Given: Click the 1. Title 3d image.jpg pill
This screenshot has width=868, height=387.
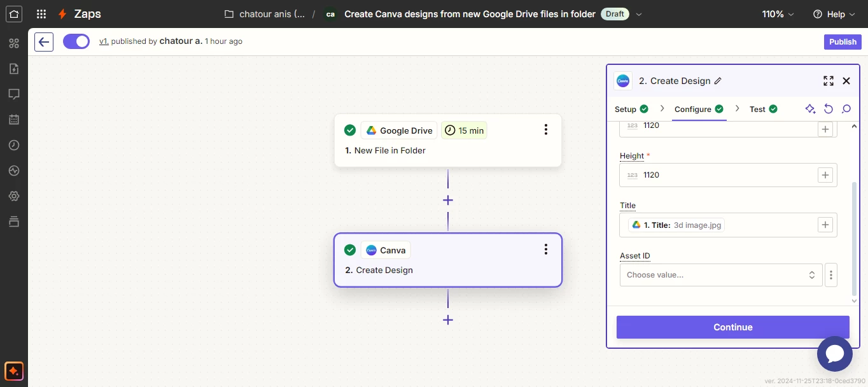Looking at the screenshot, I should point(676,225).
